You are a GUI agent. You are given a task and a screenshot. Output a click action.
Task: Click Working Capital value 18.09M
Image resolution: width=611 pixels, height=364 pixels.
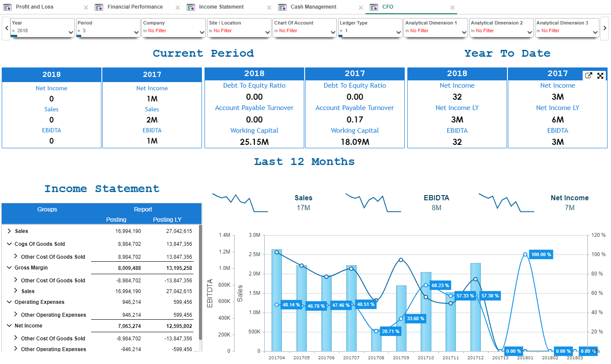click(355, 142)
